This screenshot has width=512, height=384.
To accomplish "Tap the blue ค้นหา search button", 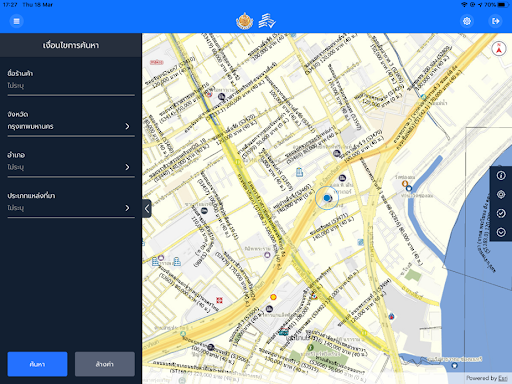I will click(x=37, y=364).
